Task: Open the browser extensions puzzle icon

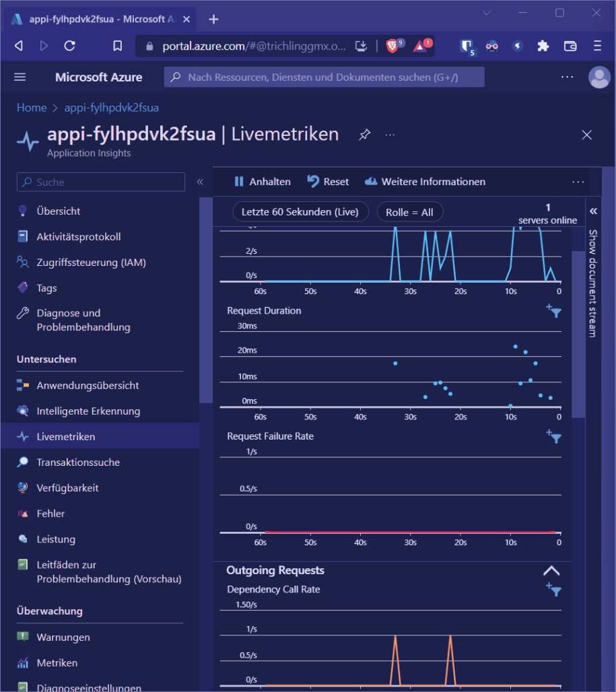Action: [x=543, y=46]
